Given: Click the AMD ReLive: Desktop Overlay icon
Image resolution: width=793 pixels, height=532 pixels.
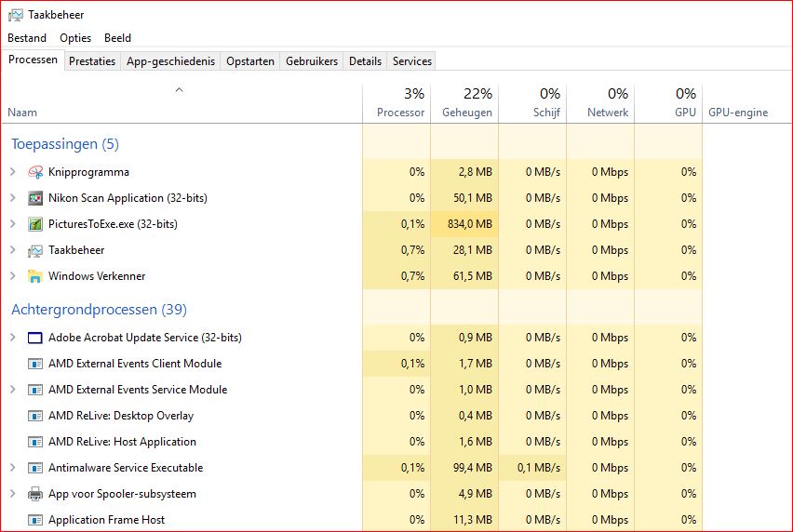Looking at the screenshot, I should click(34, 416).
